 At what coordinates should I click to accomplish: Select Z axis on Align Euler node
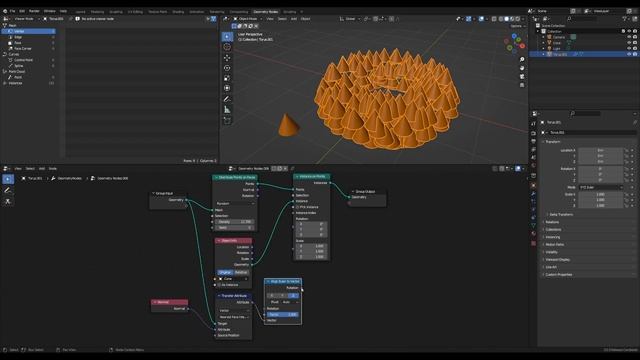[x=293, y=296]
